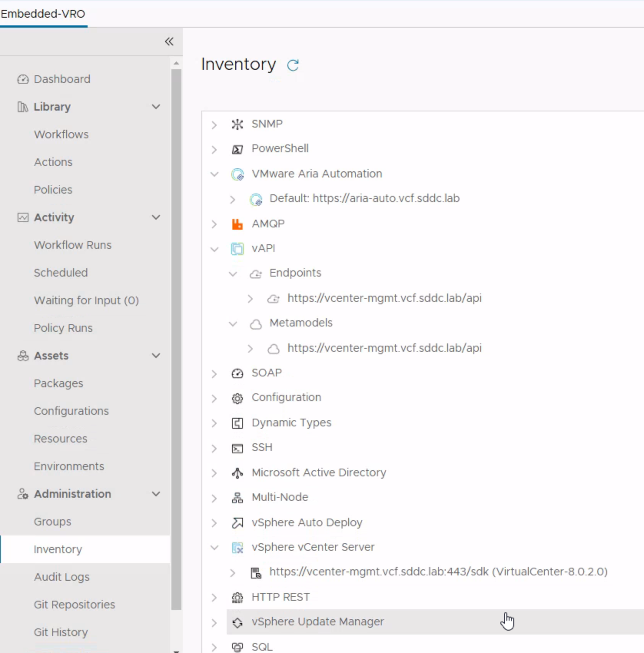Open Resources in the sidebar
Viewport: 644px width, 653px height.
click(60, 439)
